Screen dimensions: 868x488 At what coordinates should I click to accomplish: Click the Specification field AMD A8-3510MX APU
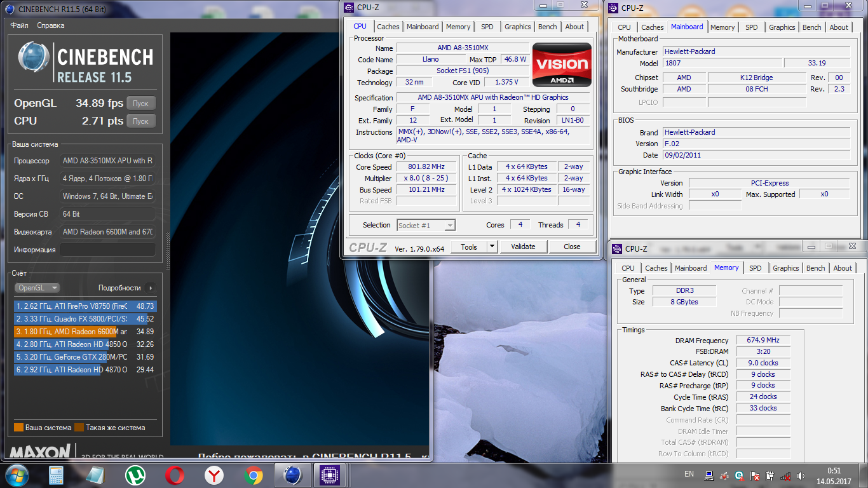[493, 98]
